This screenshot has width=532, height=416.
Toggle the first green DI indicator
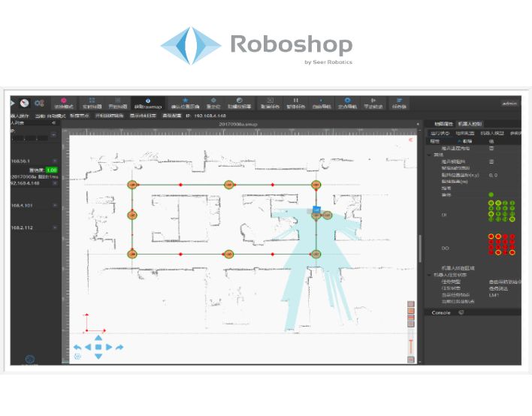coord(491,203)
